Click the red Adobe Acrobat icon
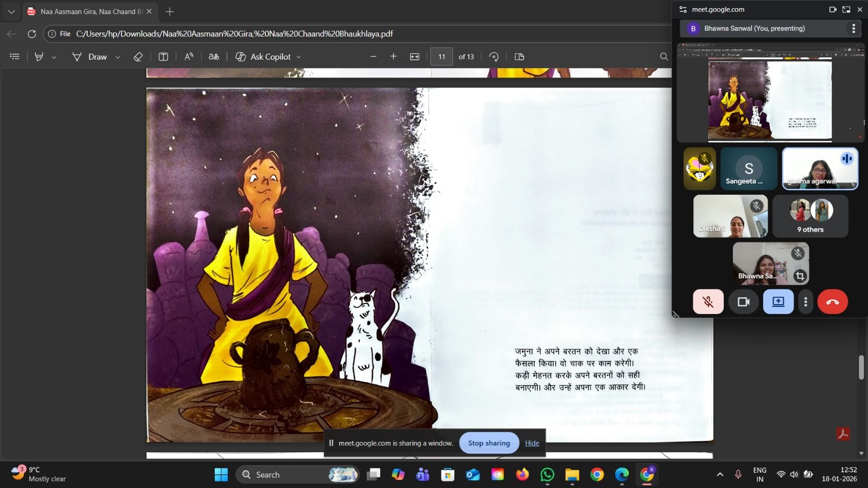 [843, 434]
